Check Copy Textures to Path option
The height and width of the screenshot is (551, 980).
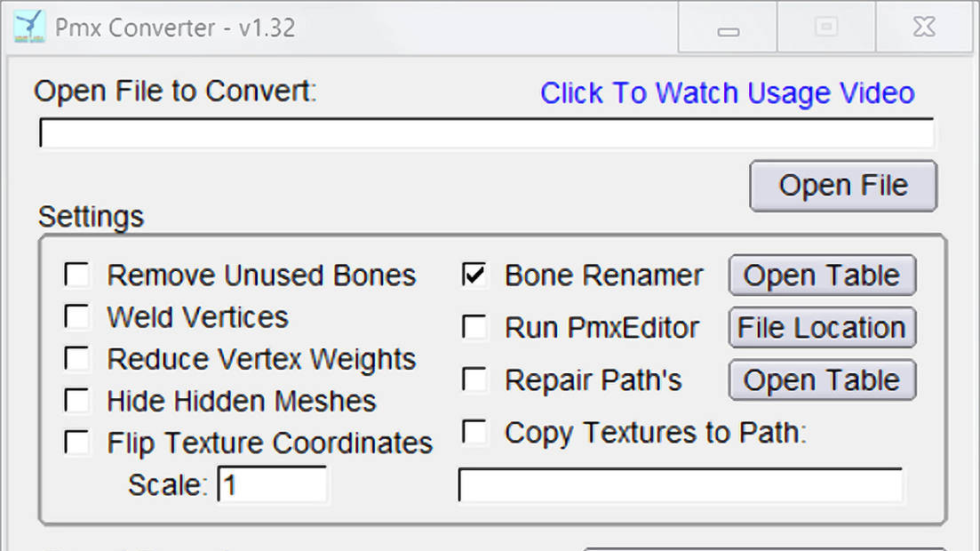474,433
